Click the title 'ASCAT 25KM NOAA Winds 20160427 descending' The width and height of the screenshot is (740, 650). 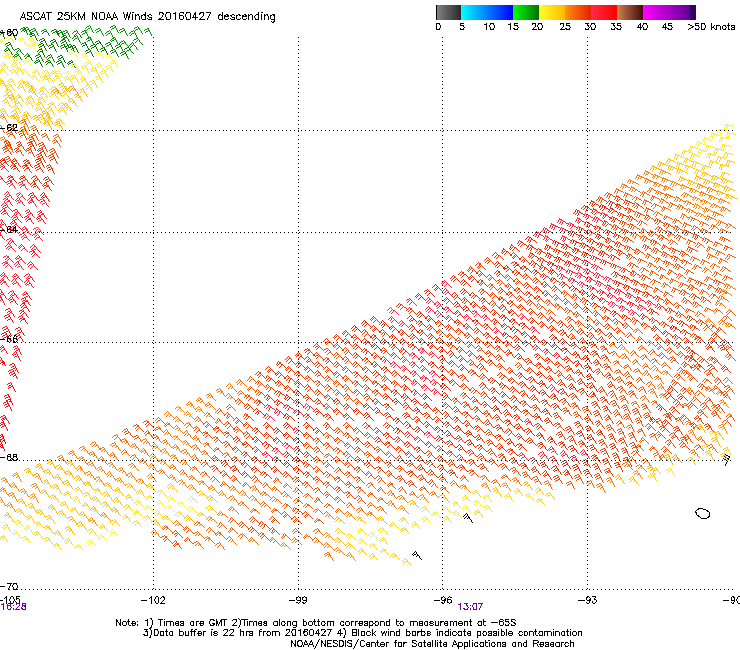tap(147, 16)
